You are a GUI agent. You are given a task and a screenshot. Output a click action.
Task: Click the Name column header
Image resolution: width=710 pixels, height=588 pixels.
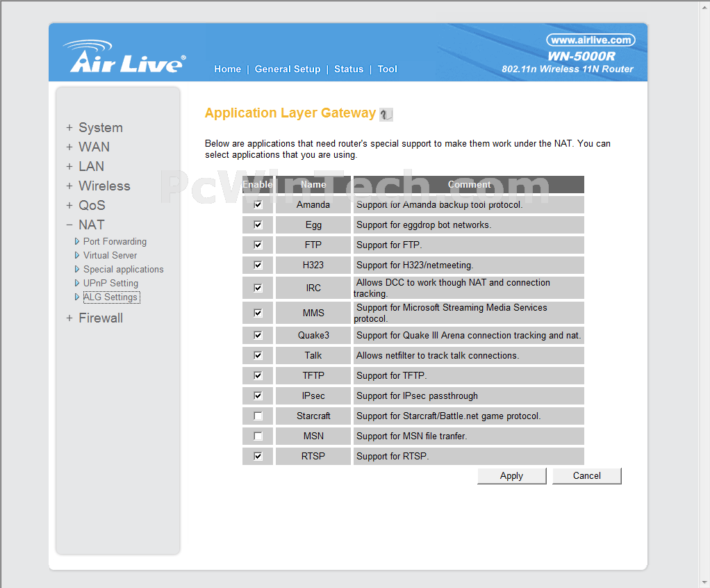point(313,184)
